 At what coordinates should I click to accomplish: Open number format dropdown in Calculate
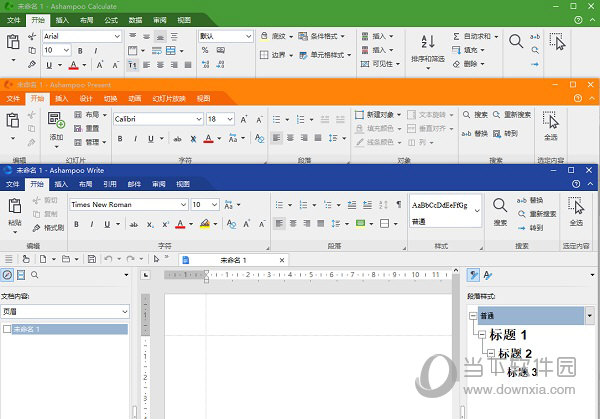click(248, 36)
